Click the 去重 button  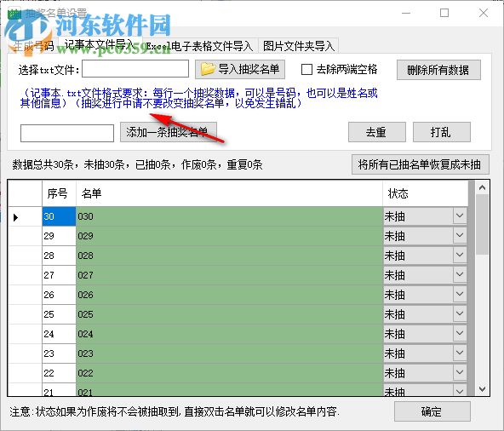376,132
